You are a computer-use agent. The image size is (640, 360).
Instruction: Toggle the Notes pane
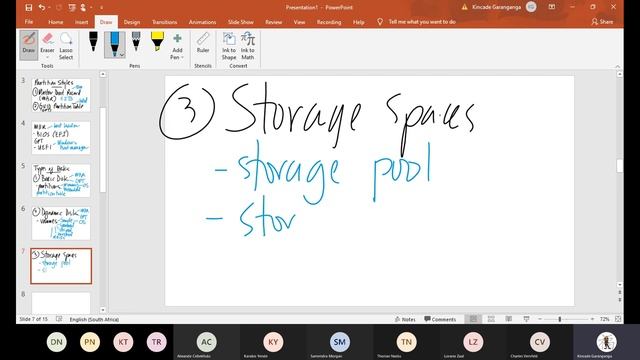(x=405, y=319)
